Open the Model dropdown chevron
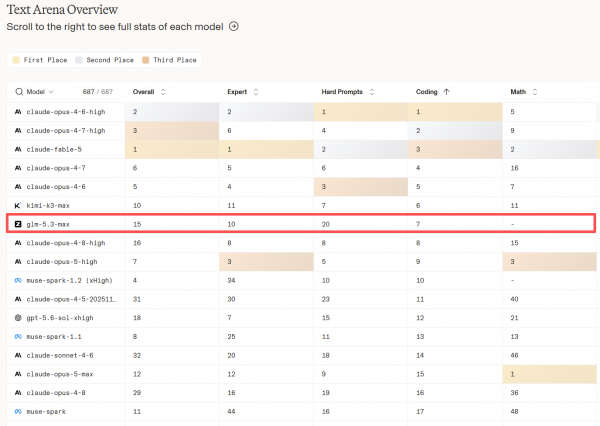 point(51,92)
